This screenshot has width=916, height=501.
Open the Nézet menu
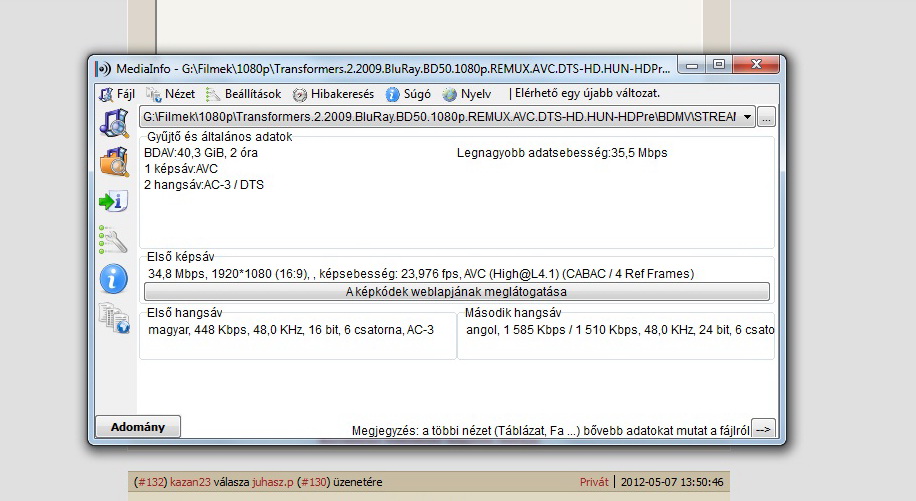click(x=171, y=94)
